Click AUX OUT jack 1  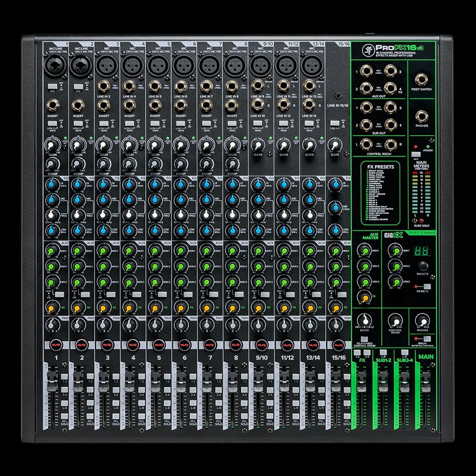click(x=366, y=72)
